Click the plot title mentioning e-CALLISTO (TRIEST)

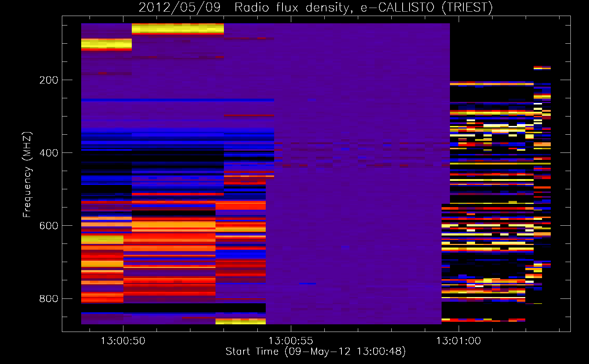[316, 7]
